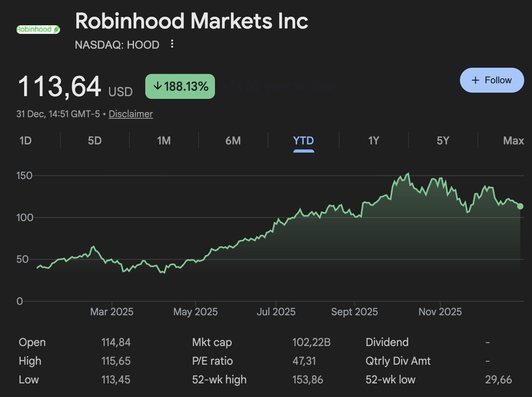
Task: Click the green feather in the Robinhood logo
Action: click(x=57, y=28)
